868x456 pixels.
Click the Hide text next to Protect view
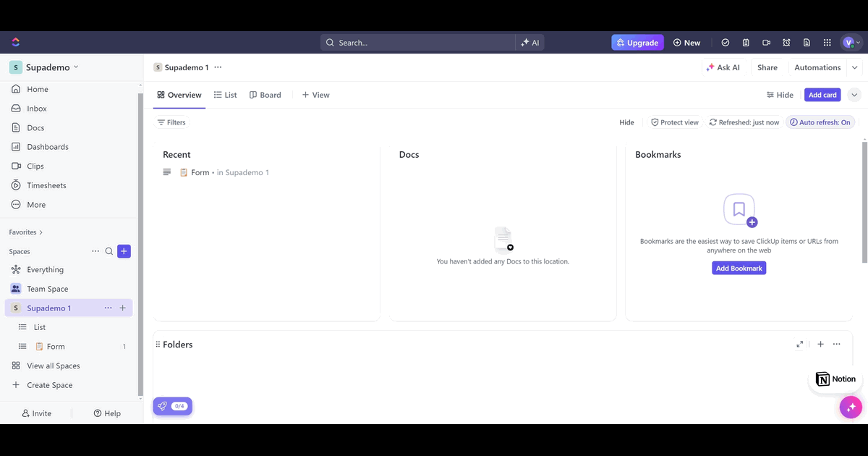coord(626,122)
